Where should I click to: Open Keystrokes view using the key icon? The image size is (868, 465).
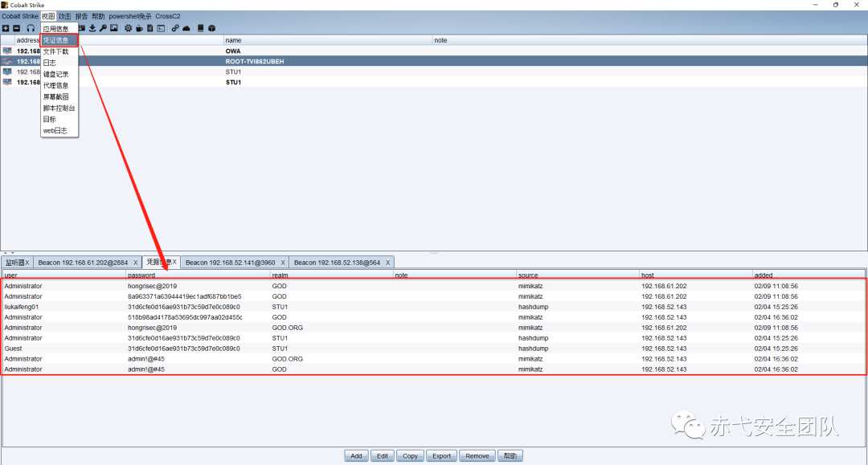[103, 28]
